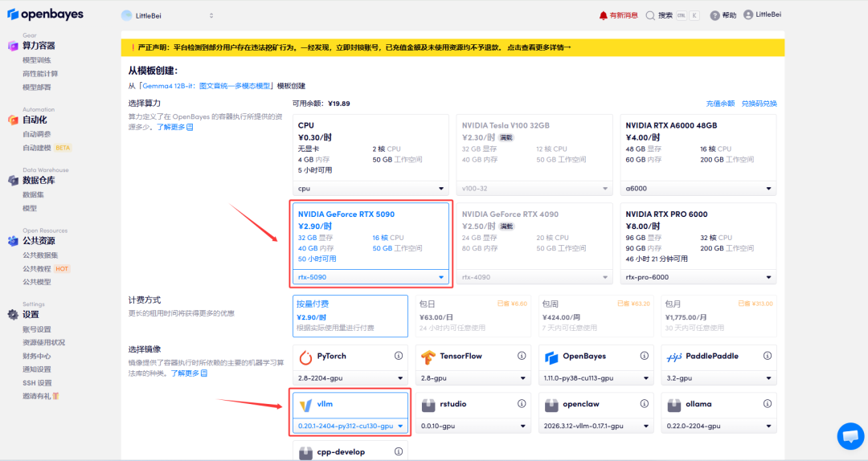Click the PyTorch logo icon
This screenshot has width=868, height=461.
coord(305,357)
